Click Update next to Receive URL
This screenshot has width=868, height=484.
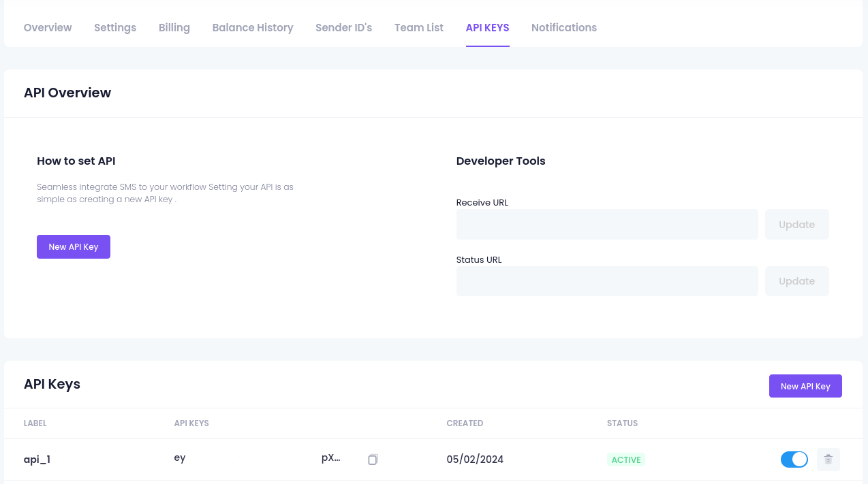coord(797,225)
